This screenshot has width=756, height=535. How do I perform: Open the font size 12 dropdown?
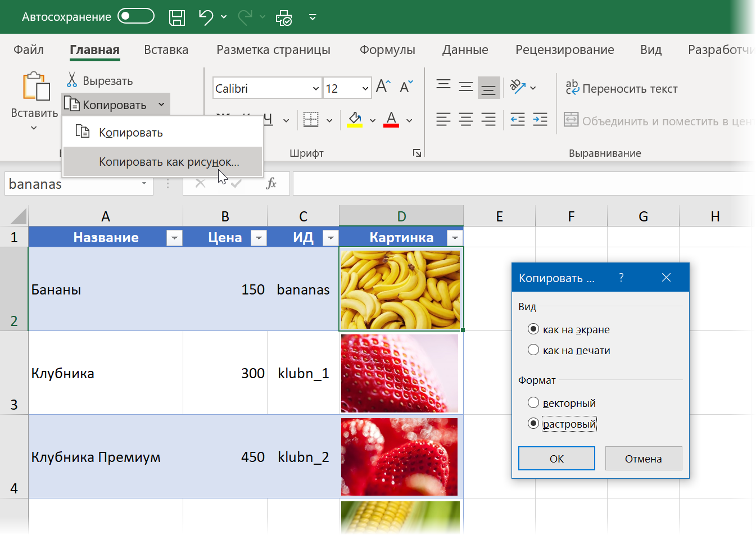tap(365, 88)
